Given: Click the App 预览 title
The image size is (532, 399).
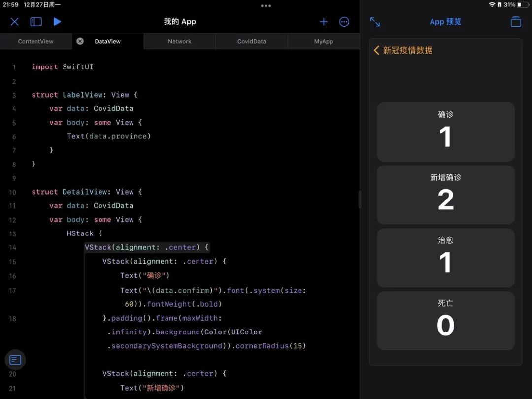Looking at the screenshot, I should 445,22.
